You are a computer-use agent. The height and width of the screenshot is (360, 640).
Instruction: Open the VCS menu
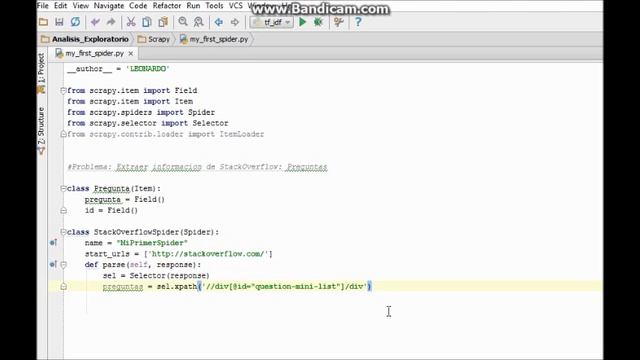(236, 6)
